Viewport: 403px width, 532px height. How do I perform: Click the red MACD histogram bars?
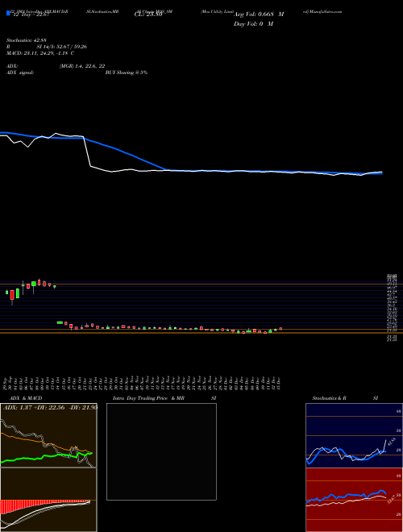[x=20, y=505]
